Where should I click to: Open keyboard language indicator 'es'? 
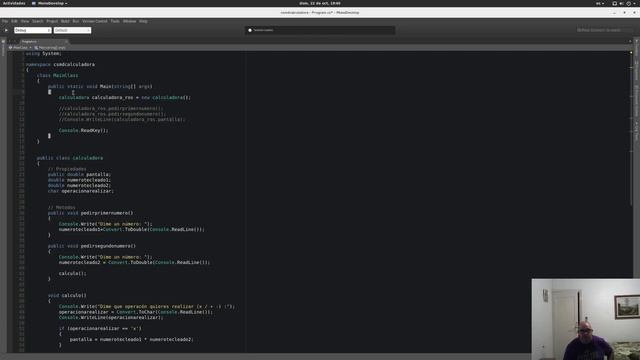600,3
